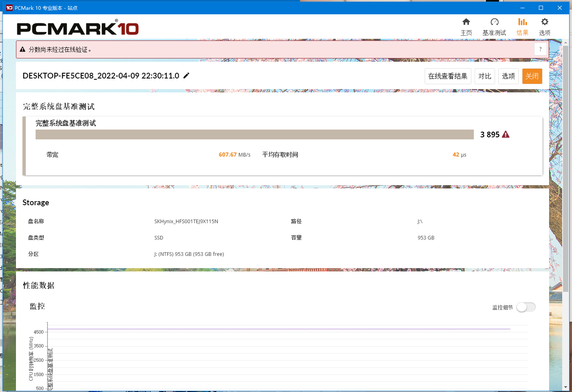
Task: Click the PCMARK10 logo header
Action: pyautogui.click(x=78, y=28)
